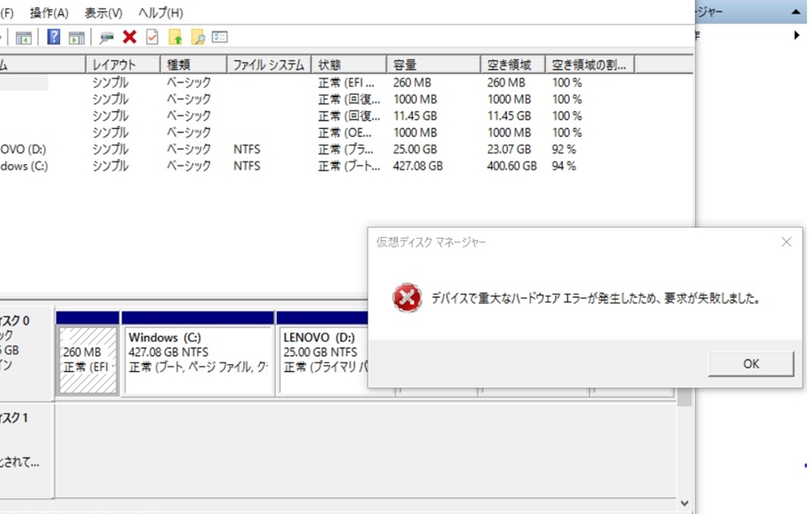Viewport: 812px width, 514px height.
Task: Open the 表示(V) menu
Action: (x=103, y=13)
